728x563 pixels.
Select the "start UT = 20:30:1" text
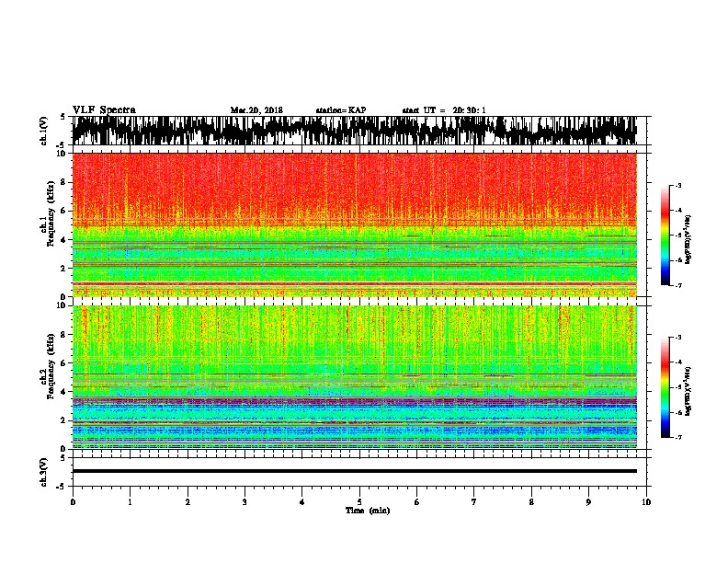pyautogui.click(x=444, y=110)
